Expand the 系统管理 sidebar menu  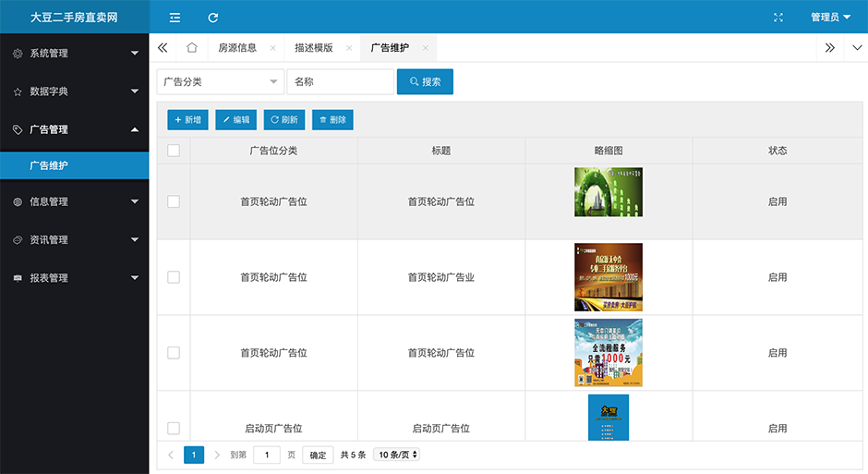pyautogui.click(x=74, y=54)
